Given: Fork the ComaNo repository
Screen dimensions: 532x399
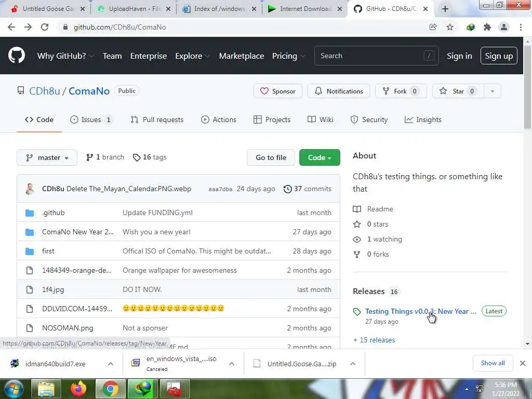Looking at the screenshot, I should click(x=401, y=91).
